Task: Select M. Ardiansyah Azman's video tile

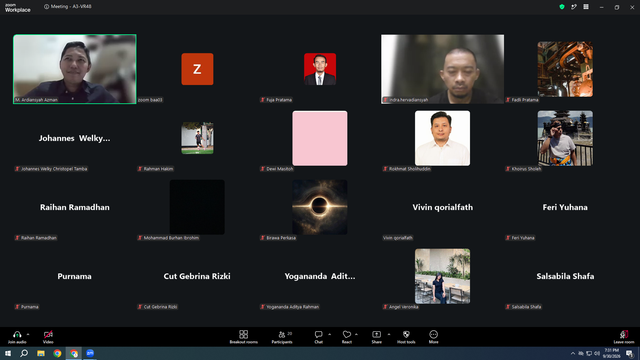Action: (75, 69)
